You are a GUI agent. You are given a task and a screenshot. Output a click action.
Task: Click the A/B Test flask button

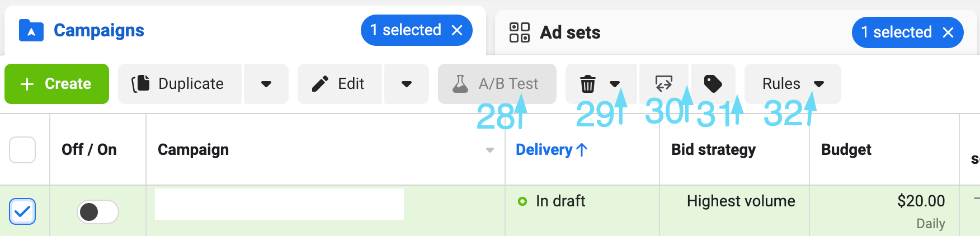[497, 84]
